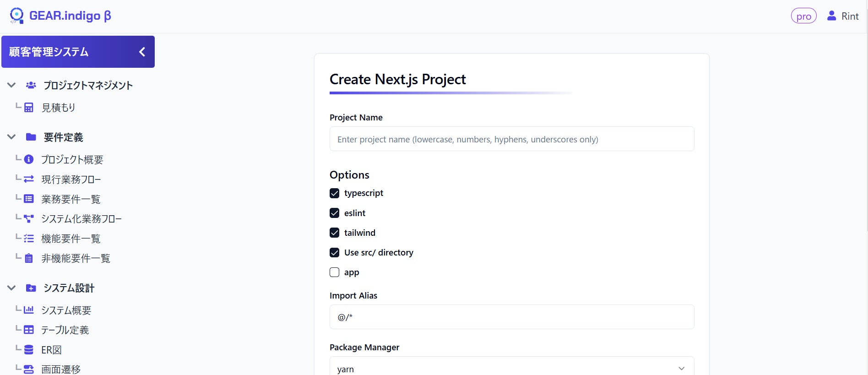The height and width of the screenshot is (375, 868).
Task: Select the システム概要 menu item
Action: pyautogui.click(x=66, y=310)
